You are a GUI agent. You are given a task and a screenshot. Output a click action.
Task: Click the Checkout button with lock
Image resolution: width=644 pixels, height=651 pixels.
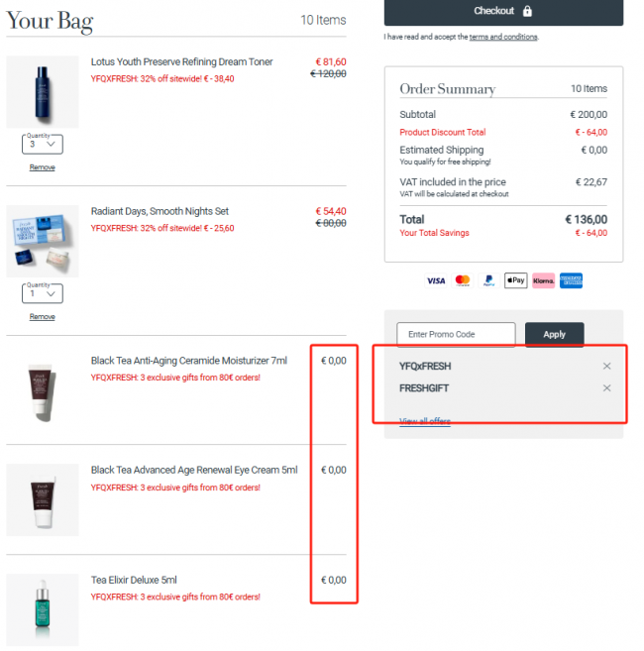tap(503, 11)
